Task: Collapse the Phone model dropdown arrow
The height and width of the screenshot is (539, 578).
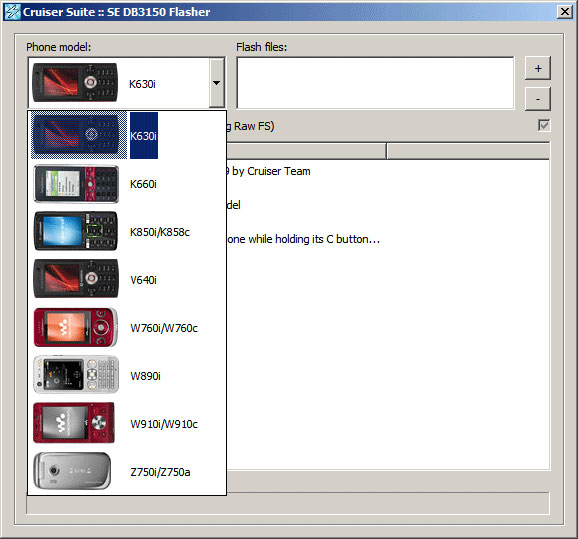Action: 217,83
